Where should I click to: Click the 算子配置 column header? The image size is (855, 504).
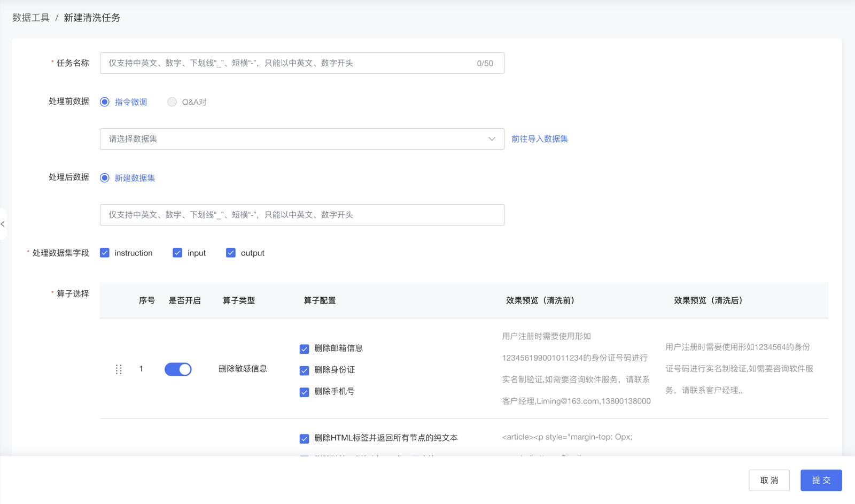pos(320,300)
